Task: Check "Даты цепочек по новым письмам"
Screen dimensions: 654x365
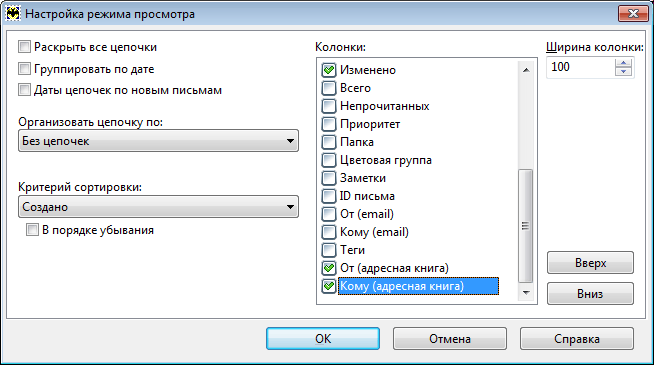Action: pos(24,90)
